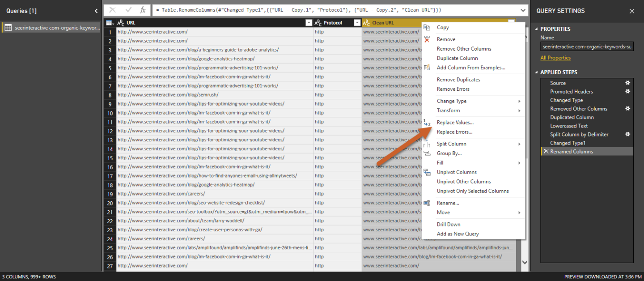The width and height of the screenshot is (644, 281).
Task: Open the Split Column submenu
Action: tap(451, 144)
